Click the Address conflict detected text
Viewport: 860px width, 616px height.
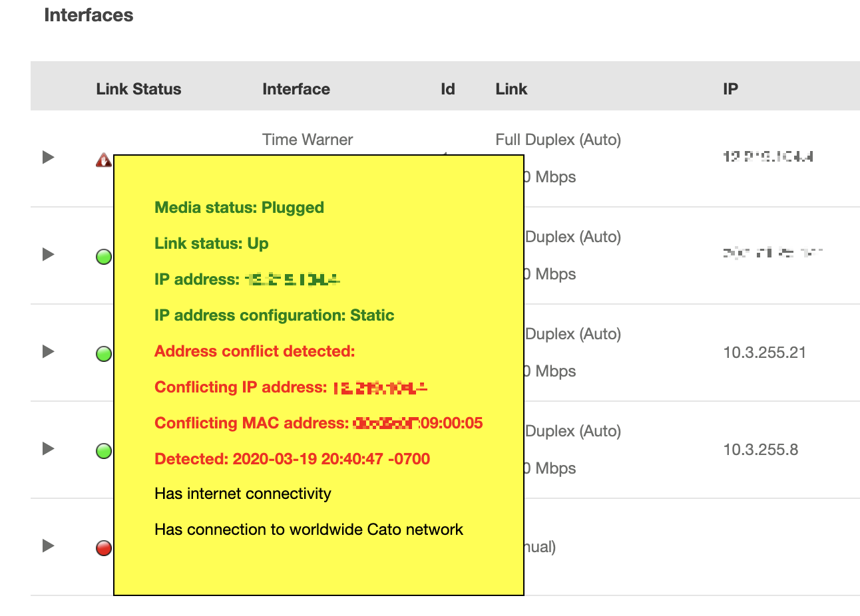[254, 351]
